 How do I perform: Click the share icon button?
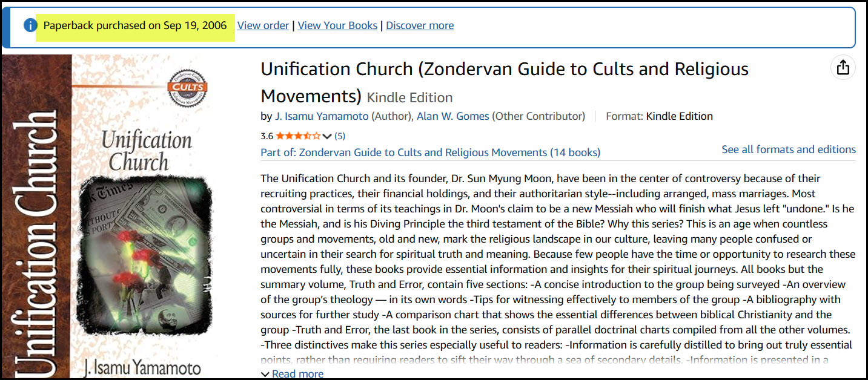[843, 68]
